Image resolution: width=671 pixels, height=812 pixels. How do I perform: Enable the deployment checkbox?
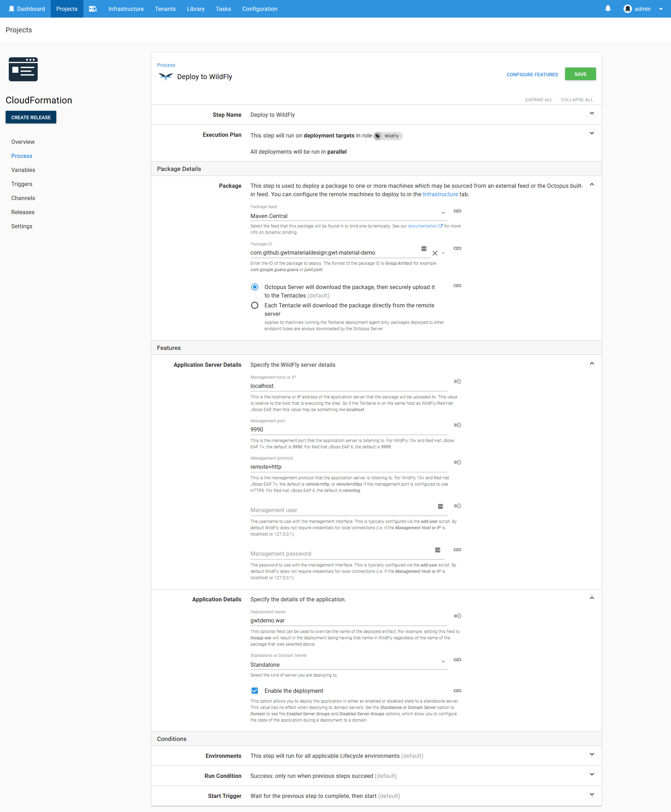tap(255, 691)
